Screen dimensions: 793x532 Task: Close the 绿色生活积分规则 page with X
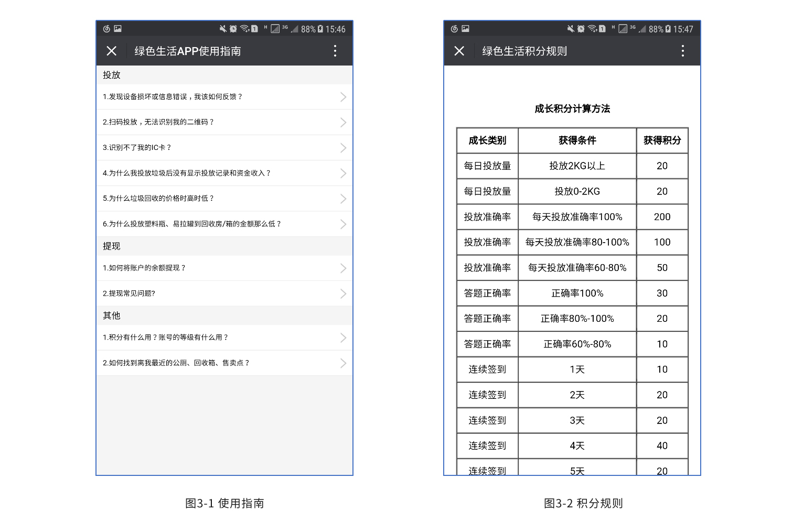point(459,51)
